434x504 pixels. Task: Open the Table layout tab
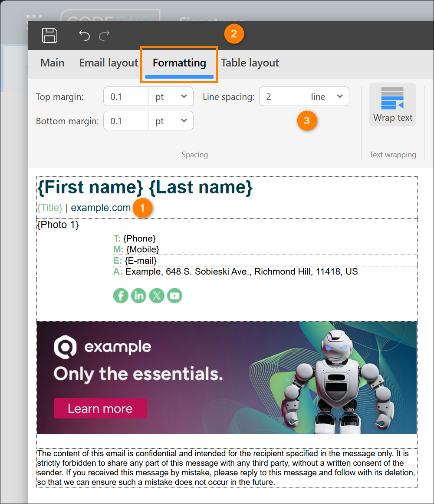[x=250, y=63]
